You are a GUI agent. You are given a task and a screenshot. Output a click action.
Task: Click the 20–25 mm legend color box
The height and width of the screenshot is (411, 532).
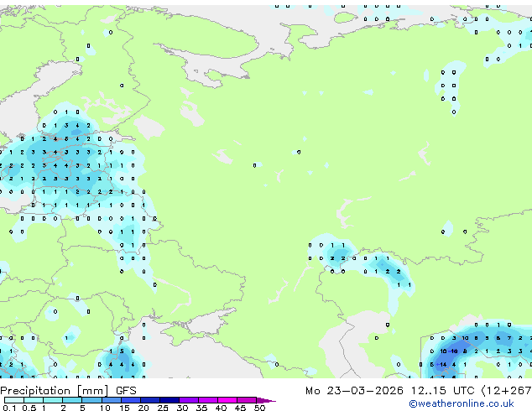tap(149, 400)
